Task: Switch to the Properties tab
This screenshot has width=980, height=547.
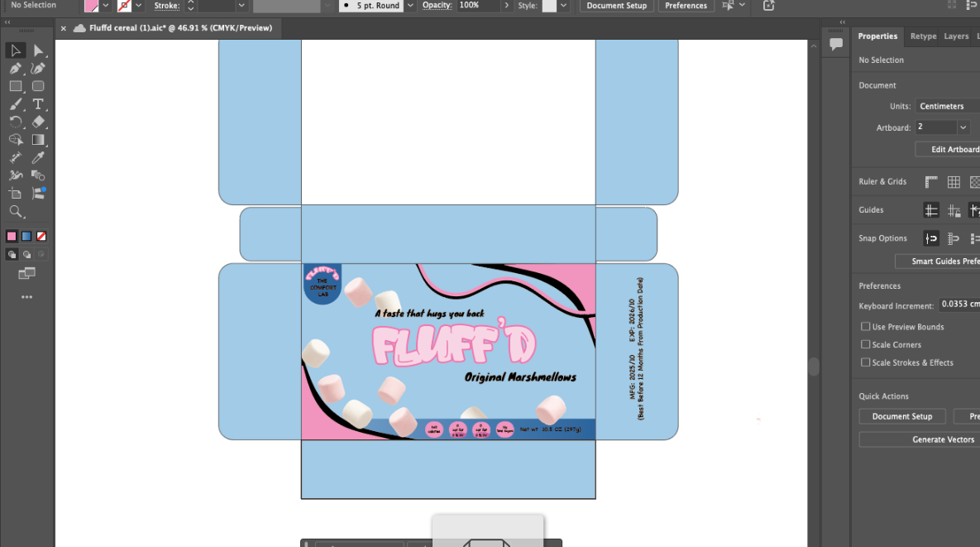Action: click(877, 36)
